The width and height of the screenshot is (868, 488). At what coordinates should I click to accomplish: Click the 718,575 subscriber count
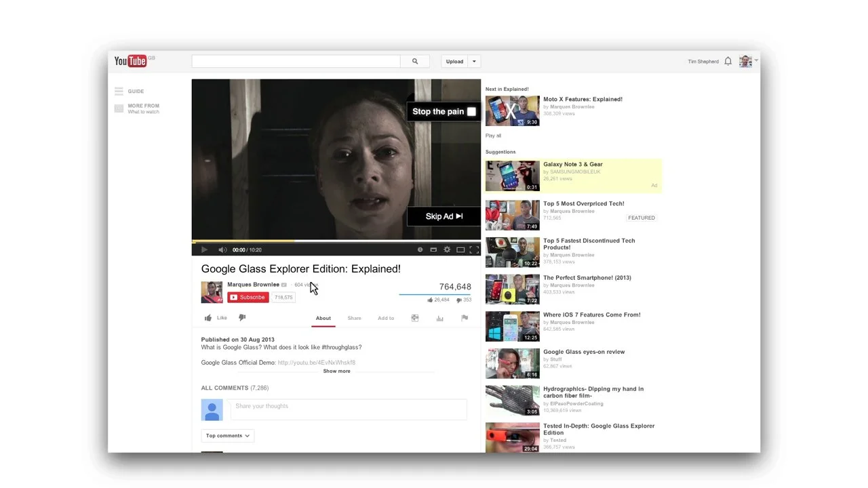283,298
